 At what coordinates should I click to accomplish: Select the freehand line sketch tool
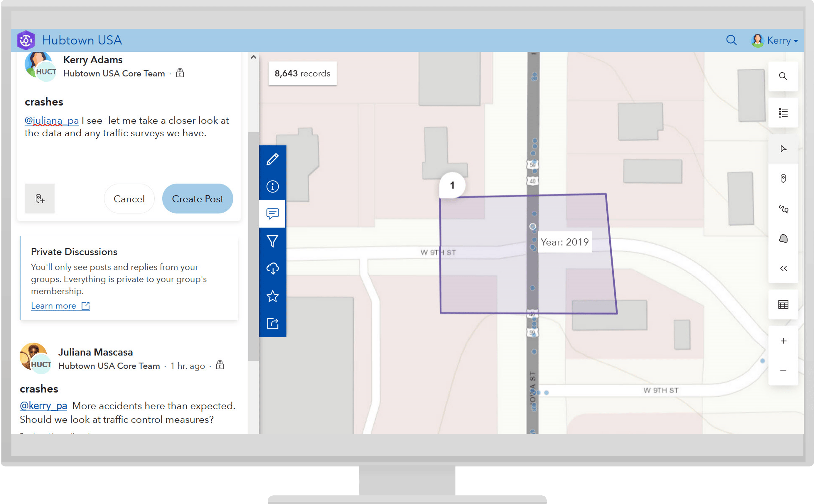[783, 209]
